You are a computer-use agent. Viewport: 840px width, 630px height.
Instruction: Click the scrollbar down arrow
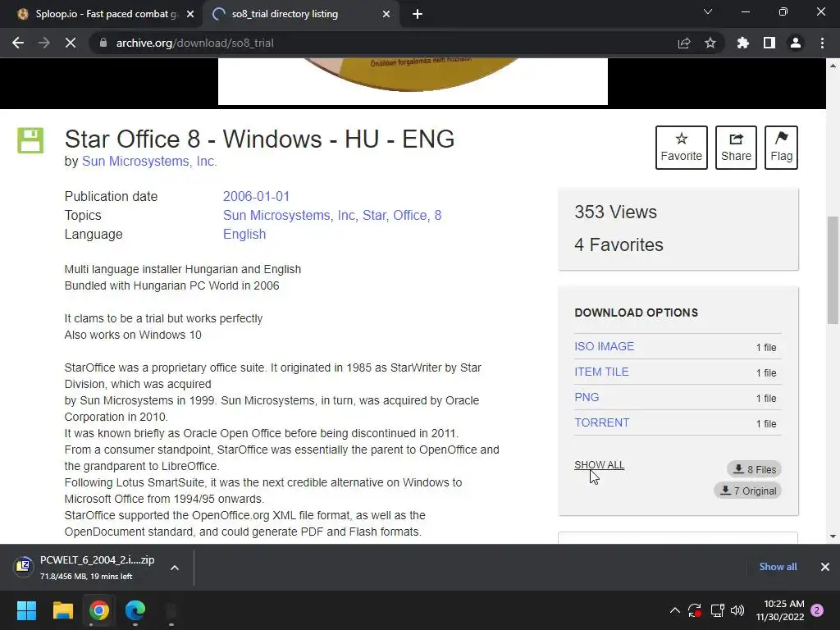(833, 536)
